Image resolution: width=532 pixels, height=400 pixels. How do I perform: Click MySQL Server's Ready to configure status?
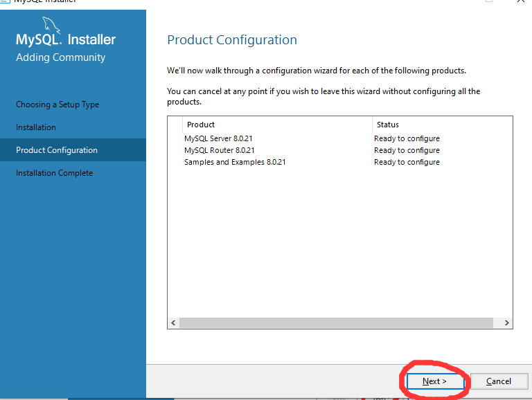[407, 138]
